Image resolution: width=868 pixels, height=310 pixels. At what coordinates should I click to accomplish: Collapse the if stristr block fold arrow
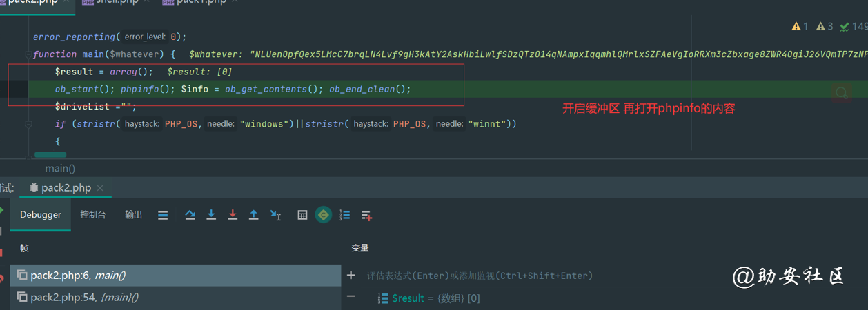point(28,125)
